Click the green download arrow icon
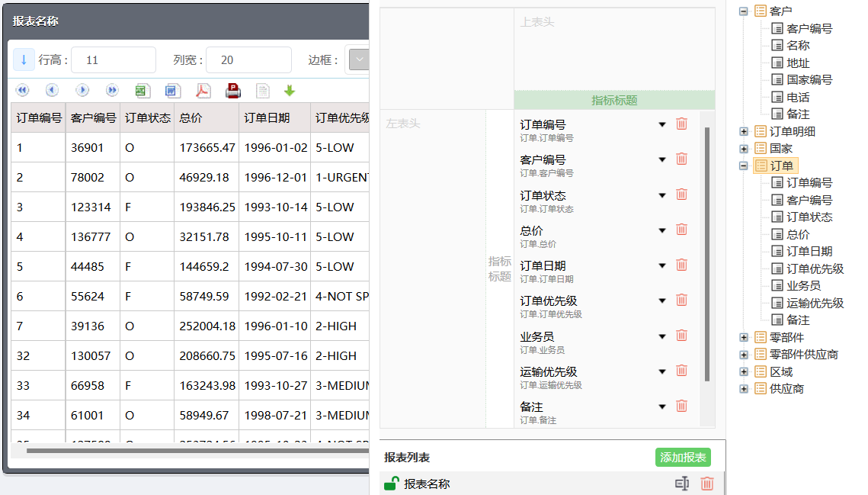Viewport: 868px width, 495px height. [x=290, y=90]
